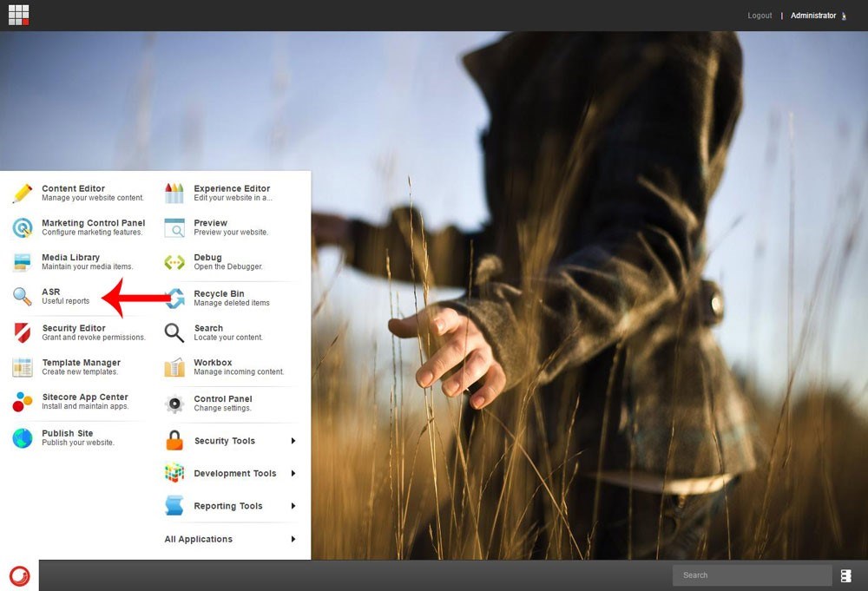Open the Control Panel gear icon
Screen dimensions: 868x591
(174, 404)
